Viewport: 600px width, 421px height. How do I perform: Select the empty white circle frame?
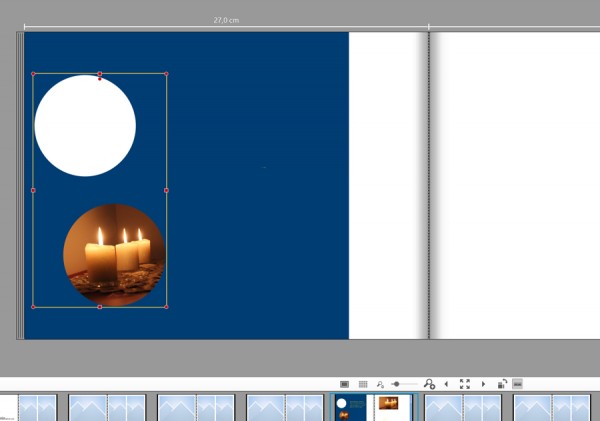pyautogui.click(x=85, y=126)
